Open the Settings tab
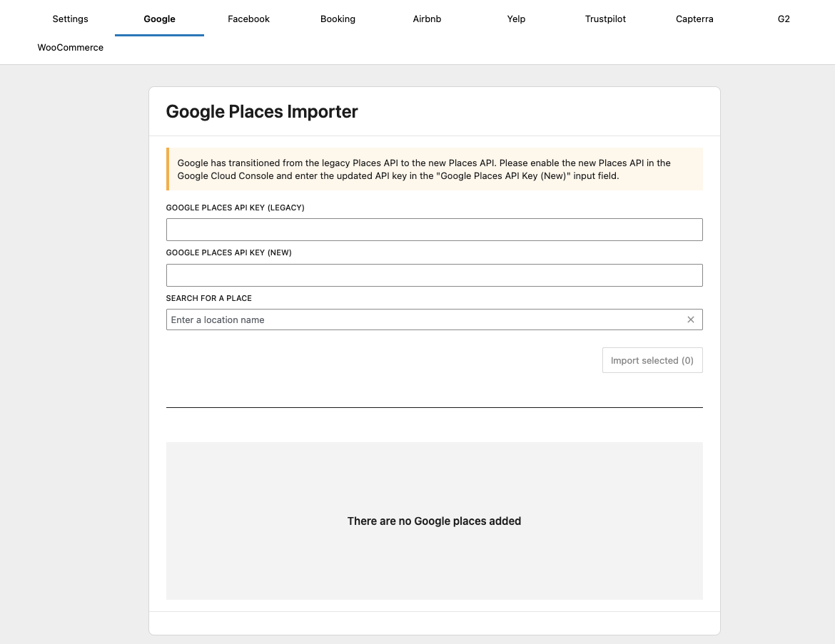 pyautogui.click(x=70, y=19)
